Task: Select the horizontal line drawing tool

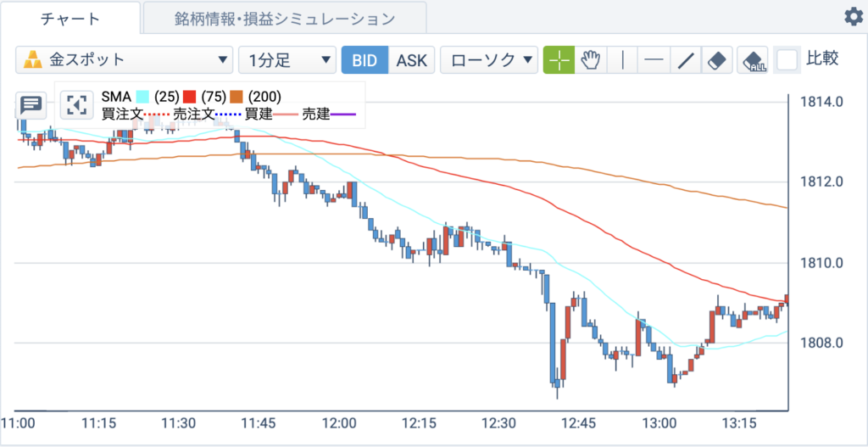Action: click(654, 60)
